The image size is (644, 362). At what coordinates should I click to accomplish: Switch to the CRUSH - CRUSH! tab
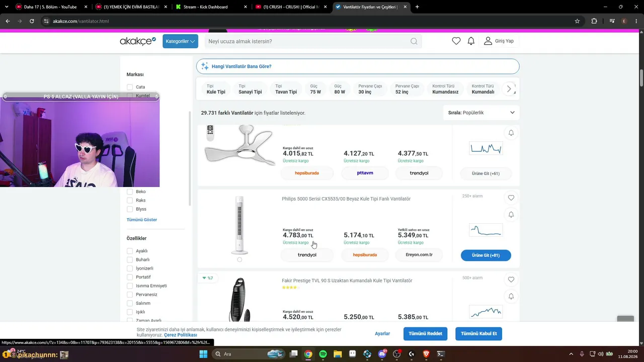291,7
